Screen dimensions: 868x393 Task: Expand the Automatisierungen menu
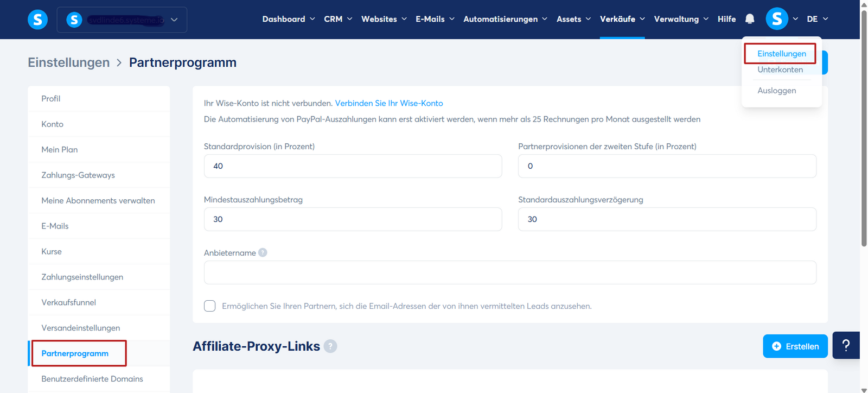click(x=505, y=19)
